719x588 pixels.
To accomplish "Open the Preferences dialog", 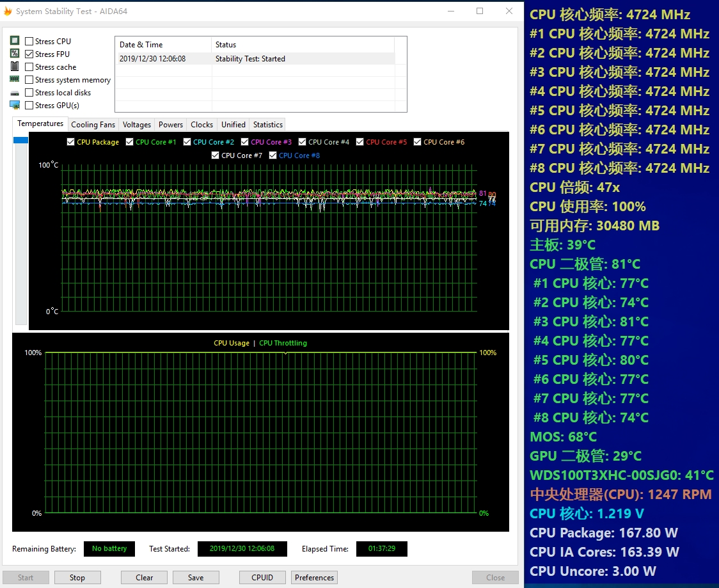I will pyautogui.click(x=314, y=577).
